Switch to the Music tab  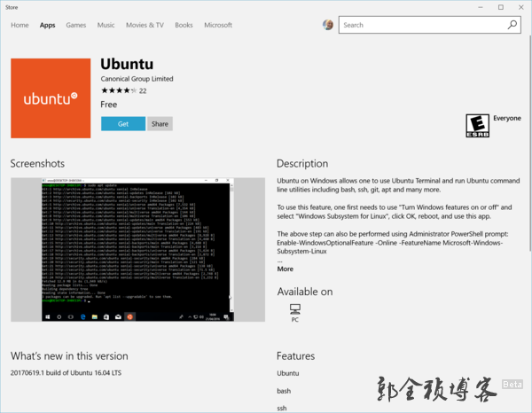coord(106,25)
